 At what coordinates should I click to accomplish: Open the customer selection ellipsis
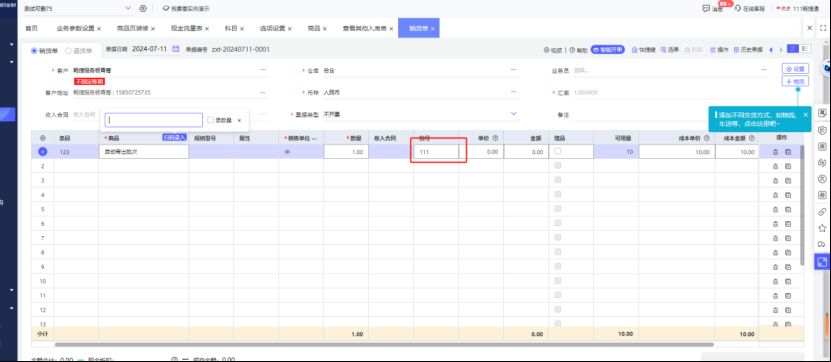point(263,69)
